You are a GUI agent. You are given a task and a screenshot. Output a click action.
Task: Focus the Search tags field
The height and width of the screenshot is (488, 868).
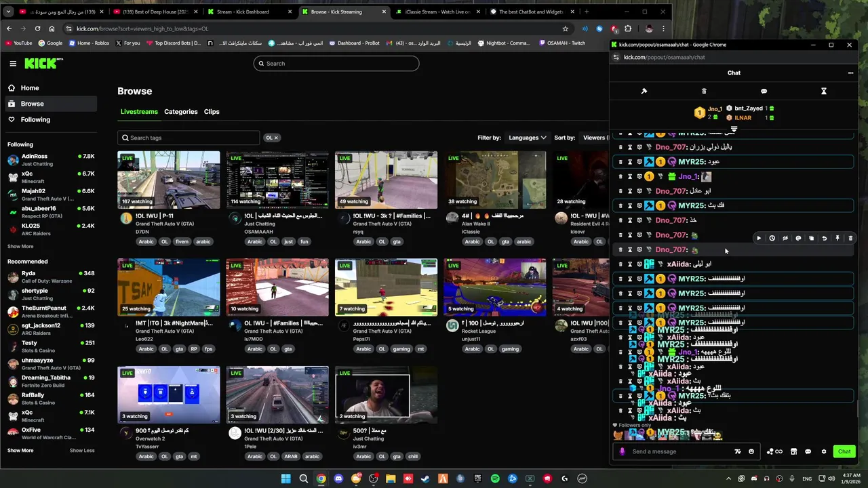coord(189,138)
